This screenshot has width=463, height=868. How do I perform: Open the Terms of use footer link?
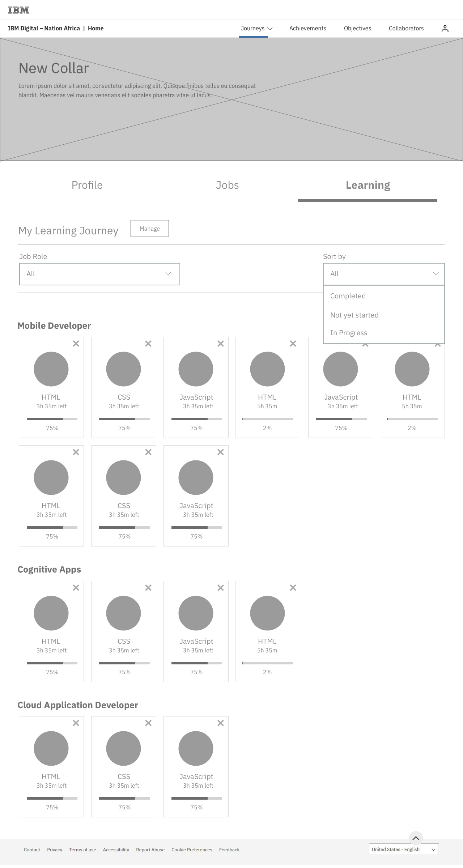[x=82, y=850]
